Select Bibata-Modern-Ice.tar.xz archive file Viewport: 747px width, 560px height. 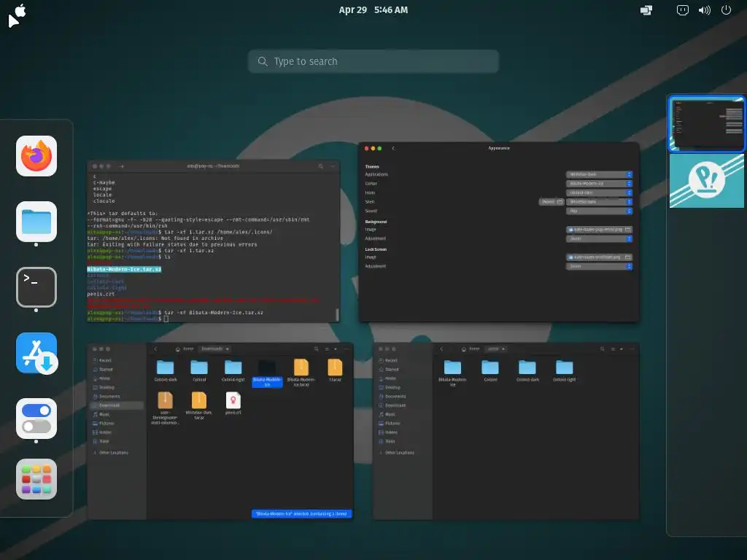pyautogui.click(x=301, y=373)
